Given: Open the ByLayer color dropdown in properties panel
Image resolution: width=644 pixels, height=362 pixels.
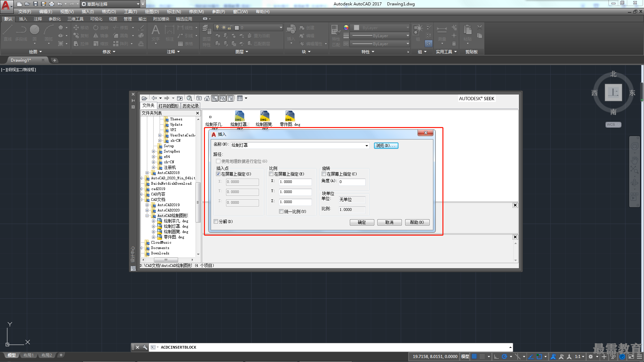Looking at the screenshot, I should pos(408,27).
